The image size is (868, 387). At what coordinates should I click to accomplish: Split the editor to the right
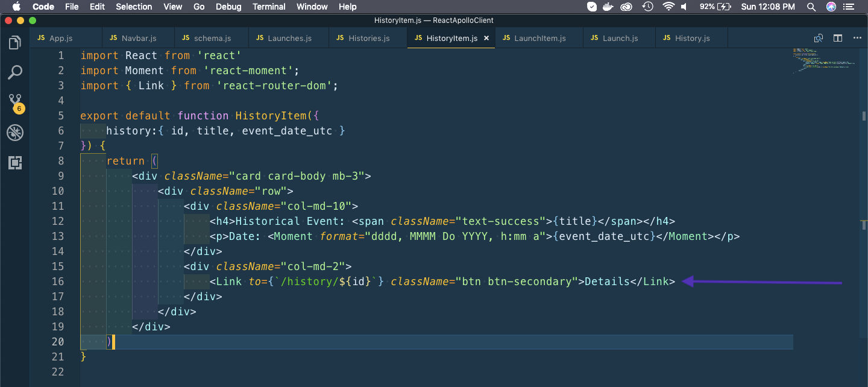tap(838, 38)
